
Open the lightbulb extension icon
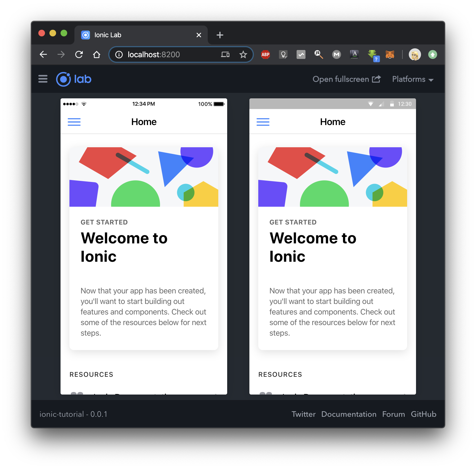tap(283, 54)
